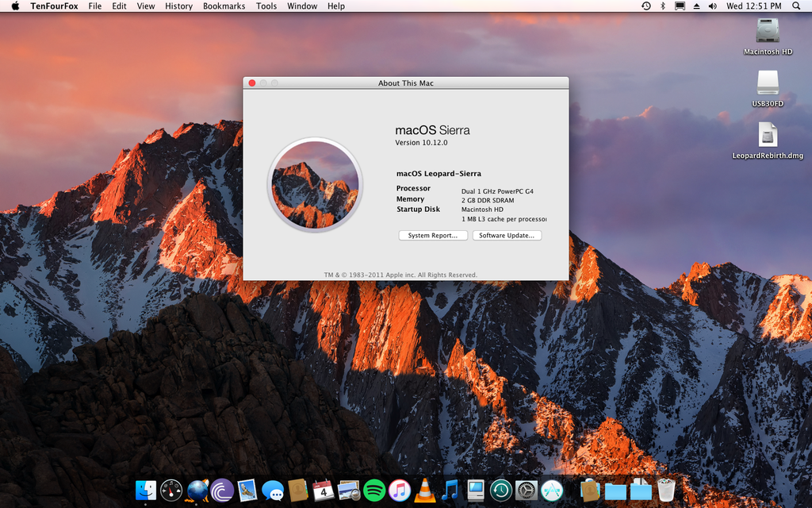Open the View menu
Image resolution: width=812 pixels, height=508 pixels.
tap(146, 6)
